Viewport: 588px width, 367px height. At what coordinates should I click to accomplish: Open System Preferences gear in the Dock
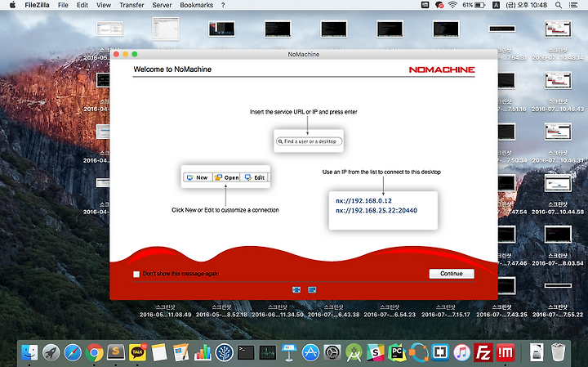pyautogui.click(x=332, y=353)
